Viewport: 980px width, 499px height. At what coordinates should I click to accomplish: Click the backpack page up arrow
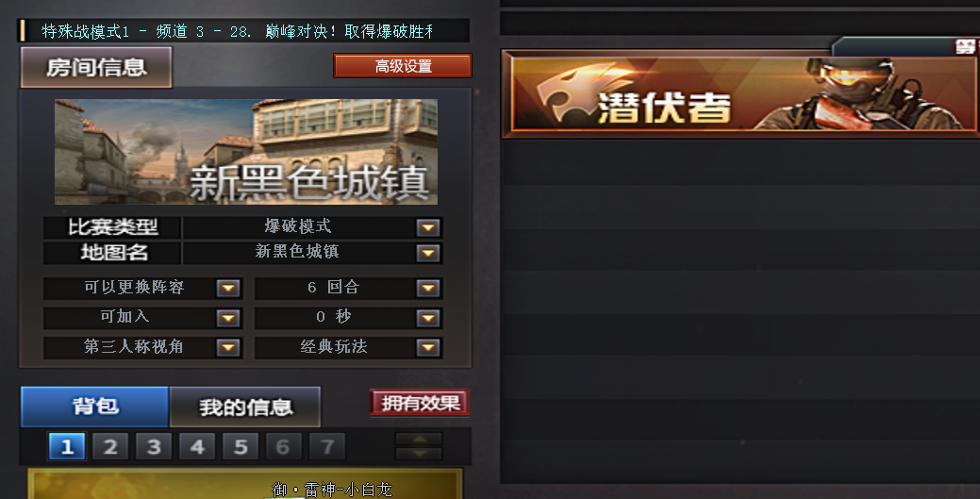point(419,439)
